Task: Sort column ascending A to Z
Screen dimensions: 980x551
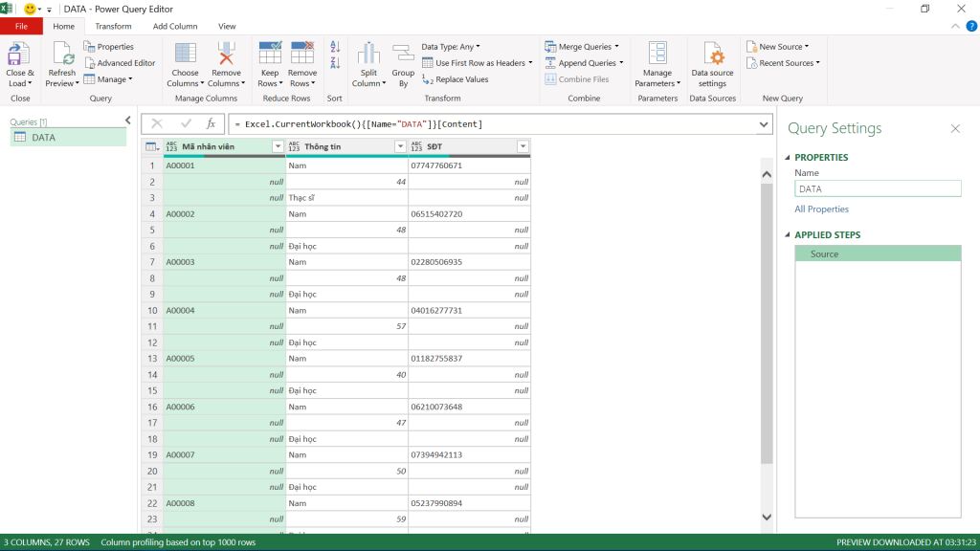Action: pyautogui.click(x=335, y=47)
